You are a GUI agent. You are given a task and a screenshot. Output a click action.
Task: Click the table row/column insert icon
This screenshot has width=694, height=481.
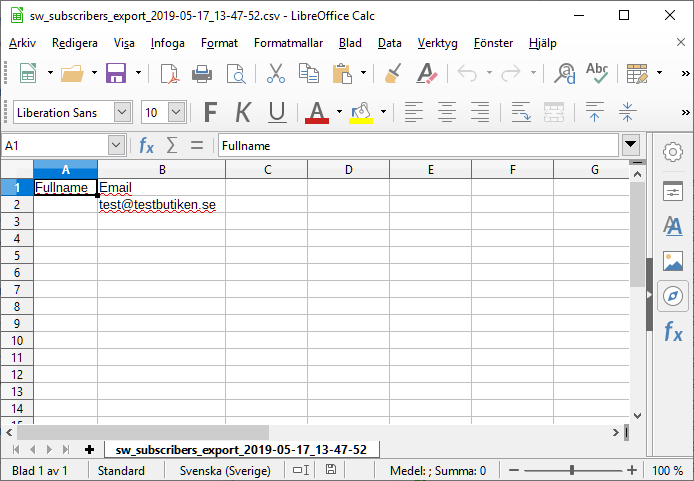pyautogui.click(x=637, y=73)
